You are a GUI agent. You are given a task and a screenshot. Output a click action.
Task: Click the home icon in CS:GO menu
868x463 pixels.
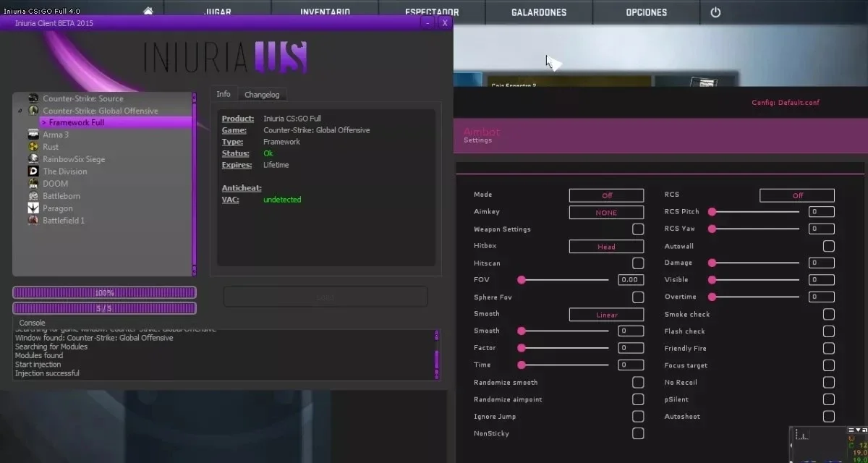(148, 11)
